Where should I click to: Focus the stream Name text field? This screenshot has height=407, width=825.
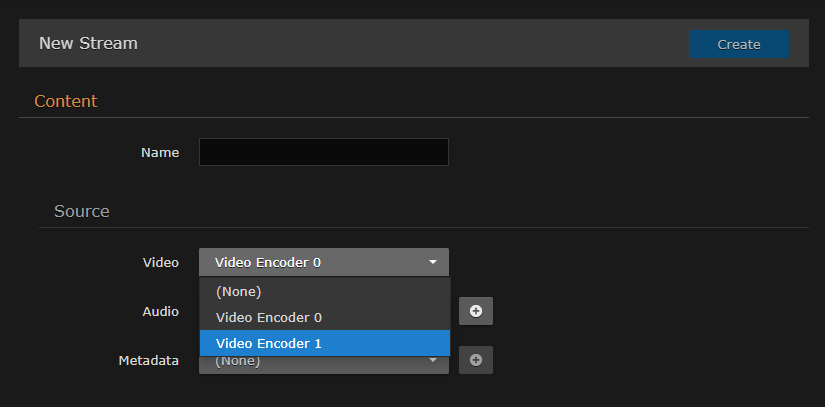point(323,152)
